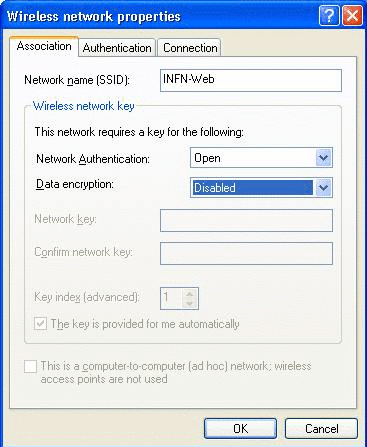Click the Network key input field
Viewport: 367px width, 447px height.
pos(246,220)
